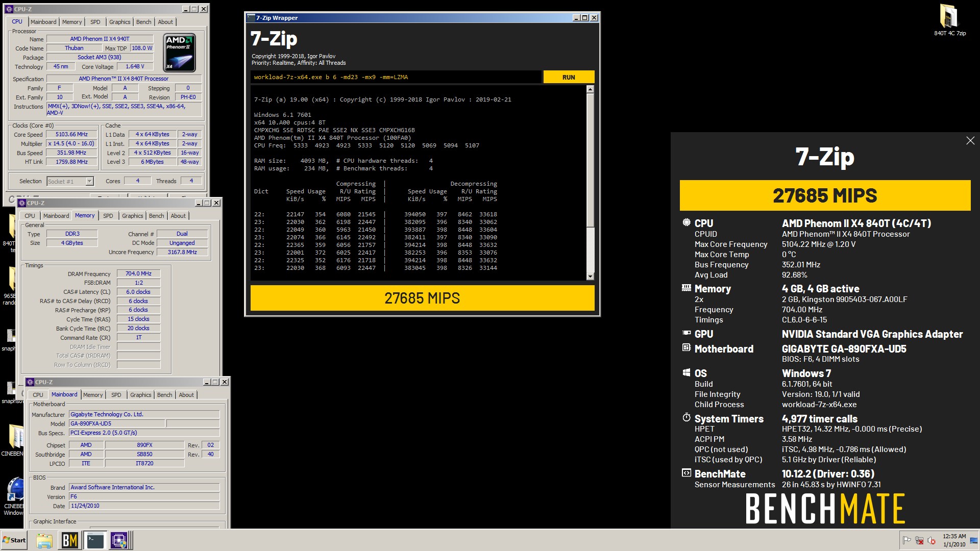Open the Start menu

click(14, 540)
